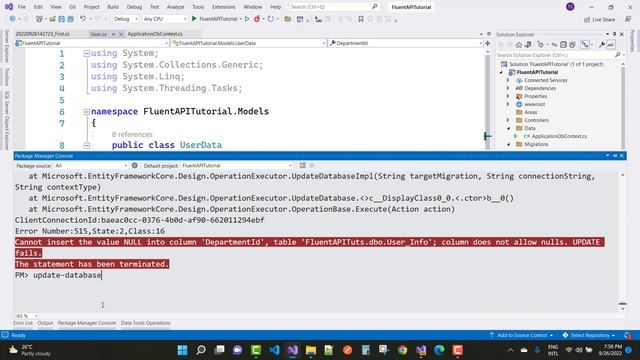Open the DepartmentId member dropdown
Image resolution: width=640 pixels, height=360 pixels.
click(x=405, y=43)
